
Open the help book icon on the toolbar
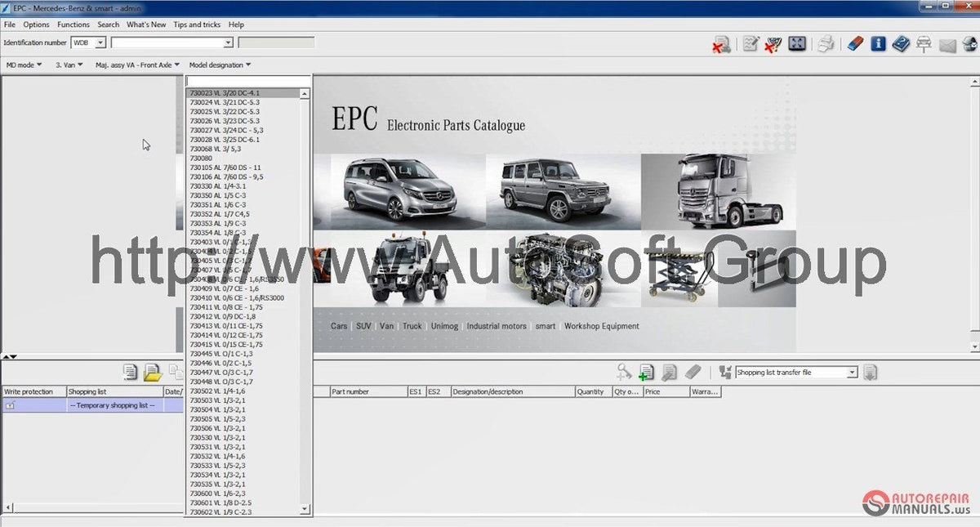coord(901,43)
